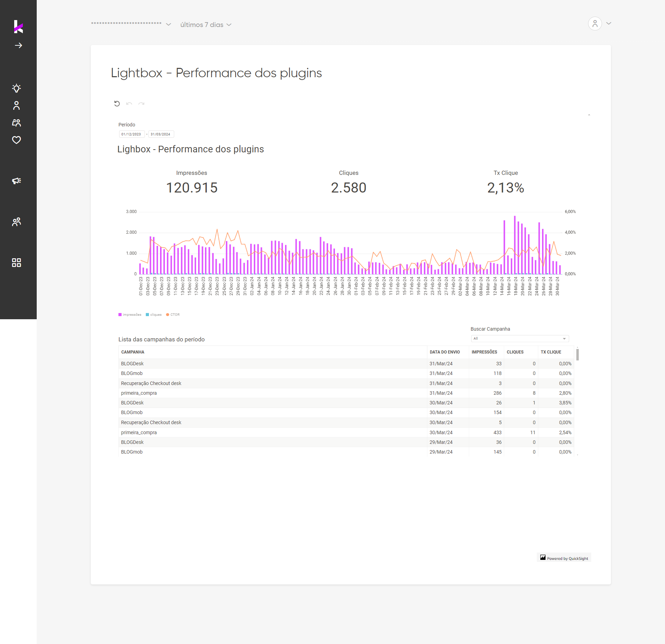665x644 pixels.
Task: Click the people group sidebar icon
Action: tap(16, 222)
